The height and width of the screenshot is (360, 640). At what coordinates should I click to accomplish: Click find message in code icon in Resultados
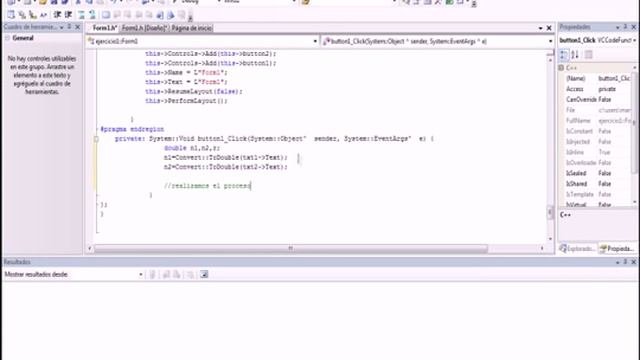pos(152,274)
